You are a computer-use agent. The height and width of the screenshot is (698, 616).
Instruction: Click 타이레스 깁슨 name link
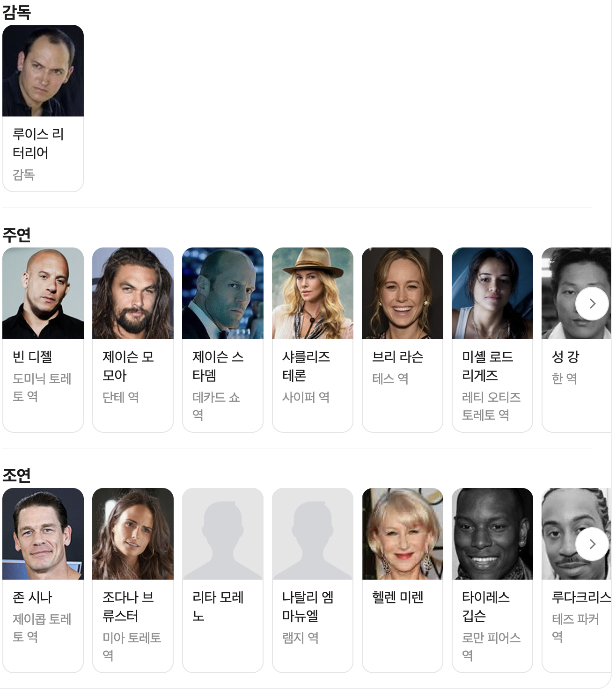tap(486, 606)
